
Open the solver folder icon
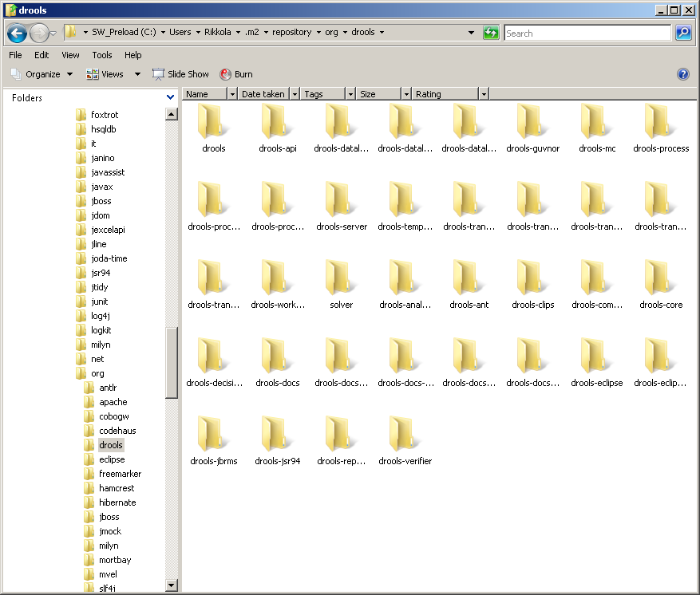(x=341, y=277)
